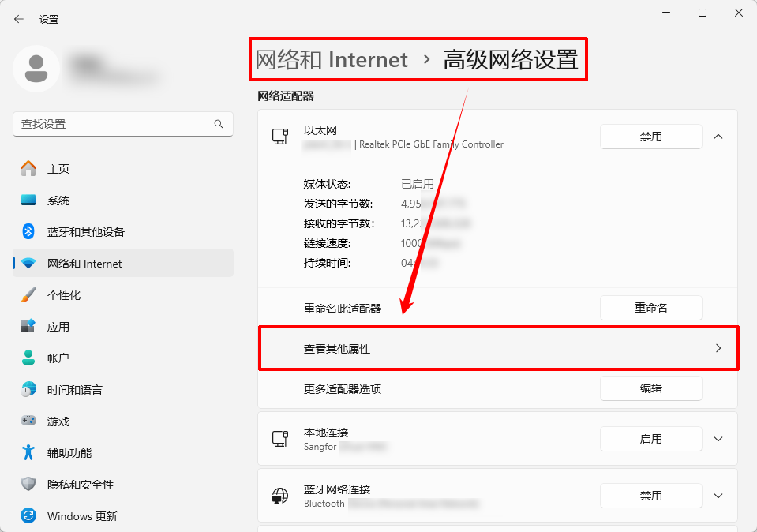The width and height of the screenshot is (757, 532).
Task: Click the 接收的字节数 label
Action: point(339,223)
